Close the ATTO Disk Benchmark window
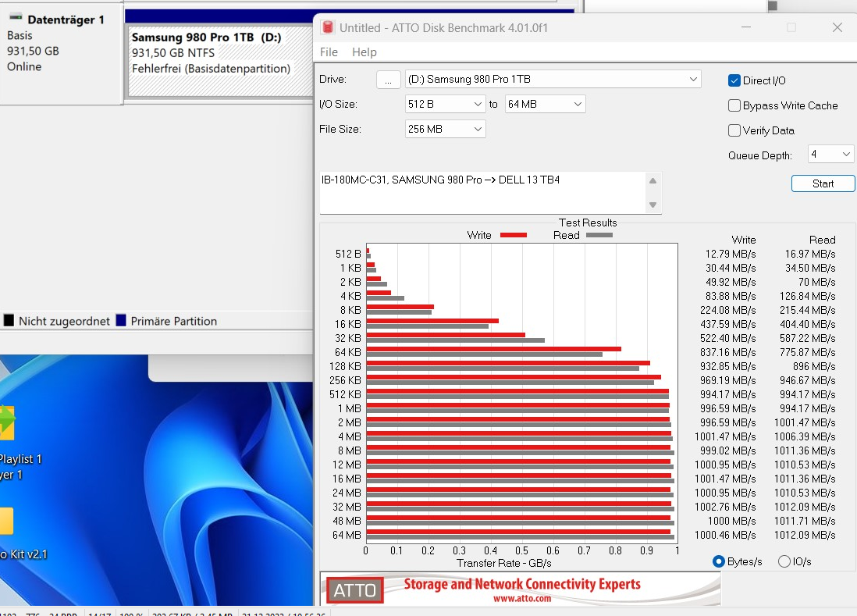The height and width of the screenshot is (616, 857). [x=837, y=27]
